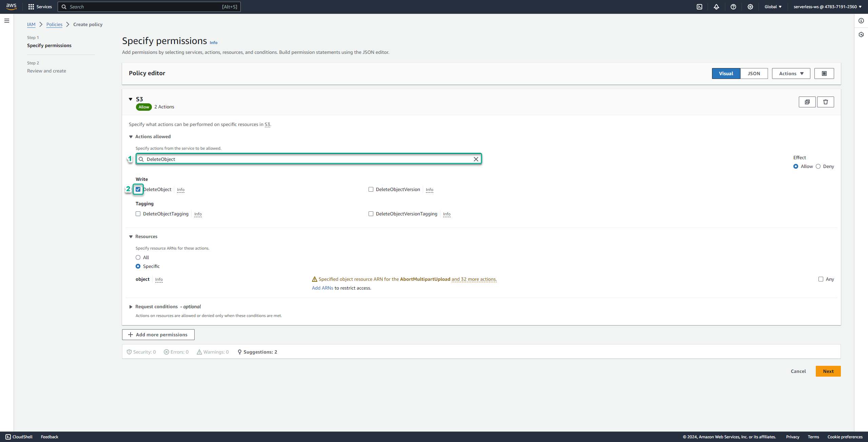
Task: Select the All resources radio button
Action: coord(138,257)
